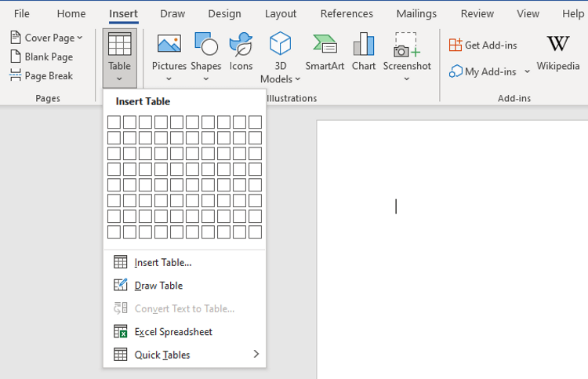Image resolution: width=588 pixels, height=379 pixels.
Task: Open the References tab
Action: (347, 14)
